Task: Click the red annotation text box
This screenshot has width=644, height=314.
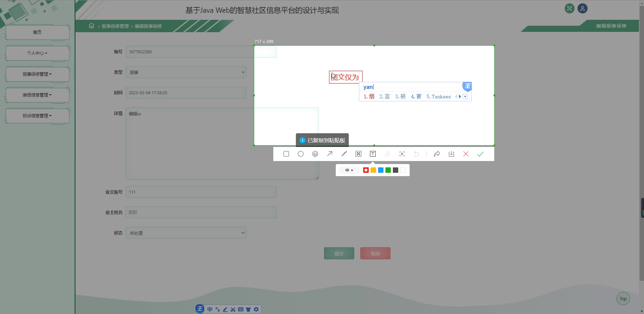Action: tap(346, 77)
